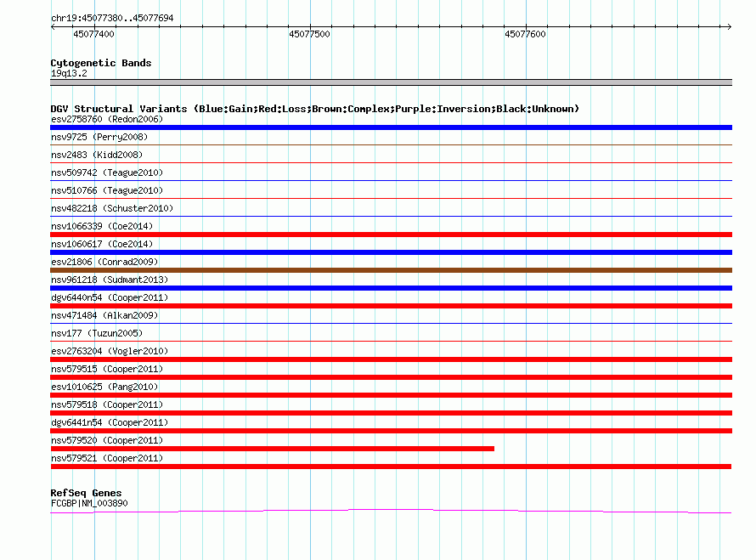756x560 pixels.
Task: Select the nsv509742 (Teague2010) label
Action: coord(107,173)
